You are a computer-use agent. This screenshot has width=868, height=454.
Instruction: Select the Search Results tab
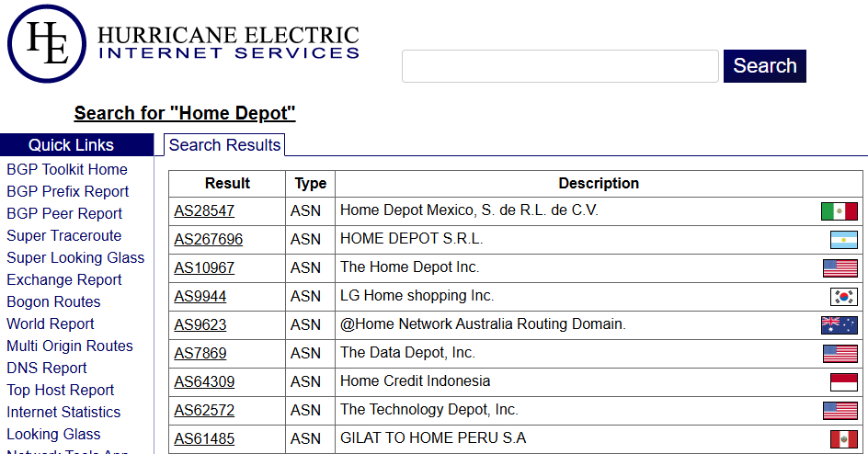(224, 145)
